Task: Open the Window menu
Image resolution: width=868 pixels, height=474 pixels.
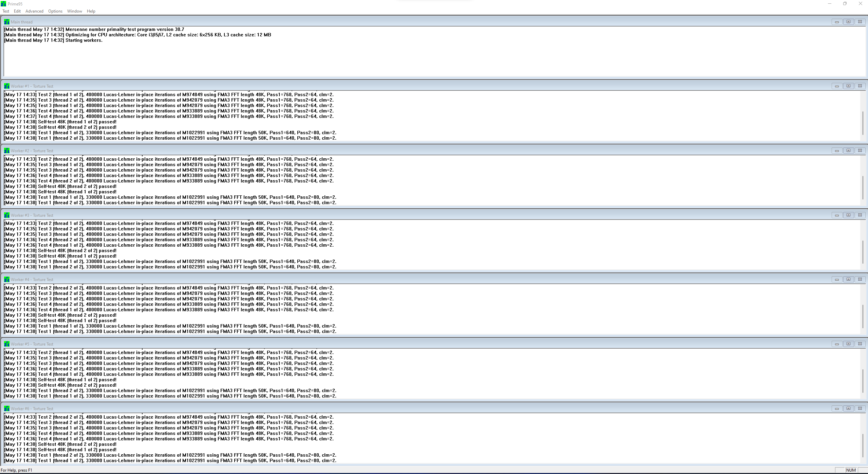Action: click(74, 11)
